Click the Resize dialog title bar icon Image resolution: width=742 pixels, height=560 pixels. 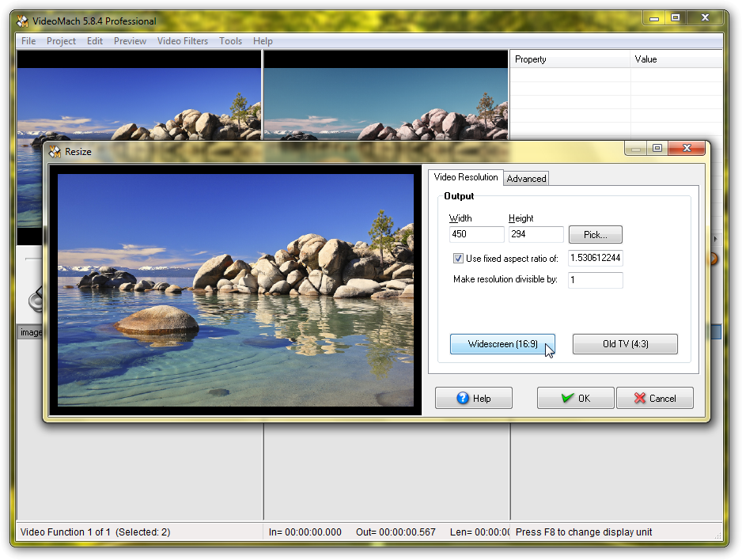[55, 151]
